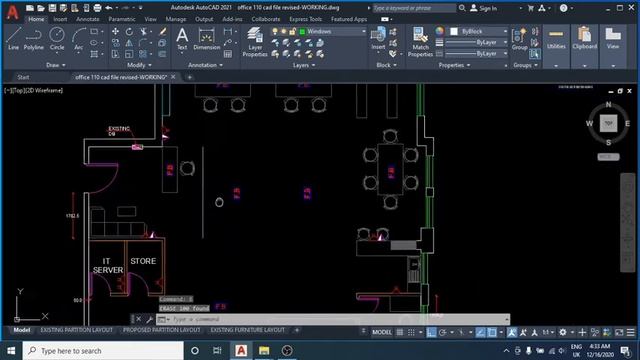640x360 pixels.
Task: Toggle layer on/off lightbulb icon
Action: pyautogui.click(x=275, y=31)
